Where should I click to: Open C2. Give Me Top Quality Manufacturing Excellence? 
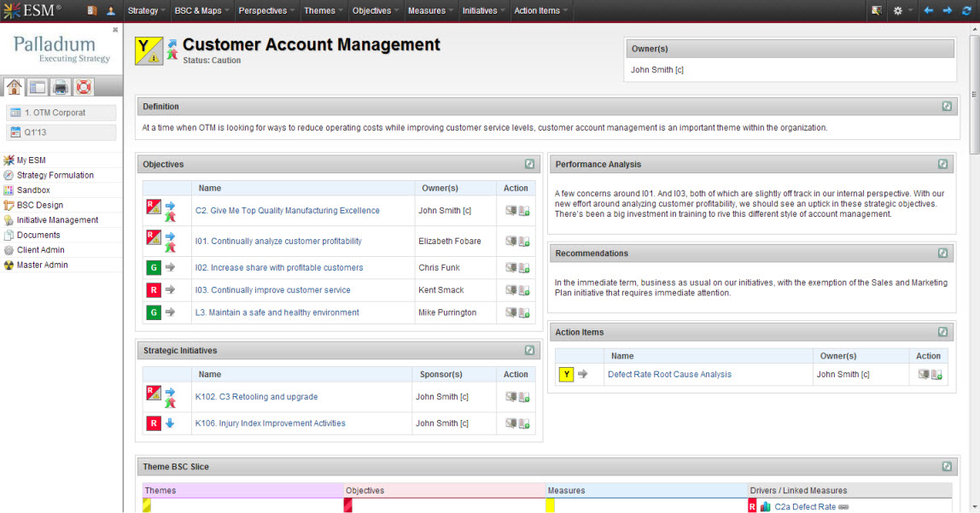coord(288,211)
